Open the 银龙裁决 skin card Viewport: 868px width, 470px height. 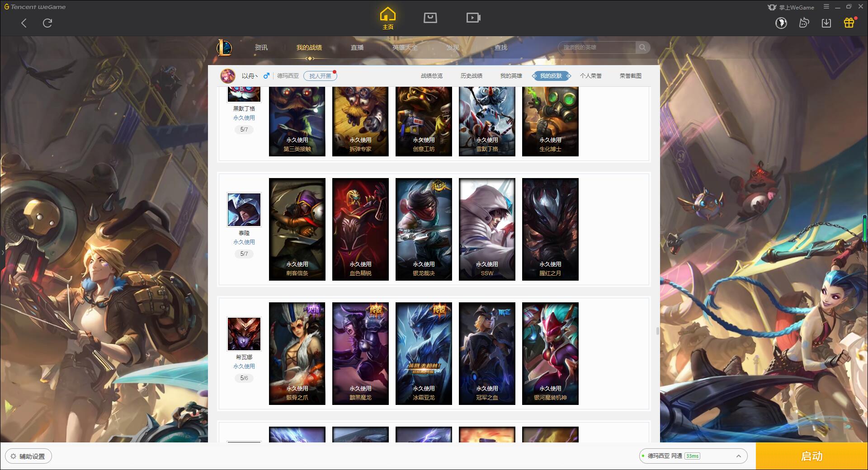424,229
